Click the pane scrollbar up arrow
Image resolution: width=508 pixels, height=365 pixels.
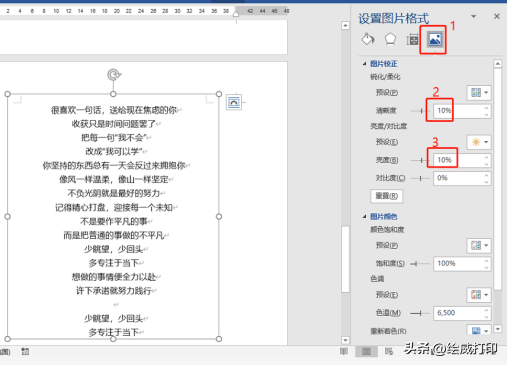tap(498, 63)
